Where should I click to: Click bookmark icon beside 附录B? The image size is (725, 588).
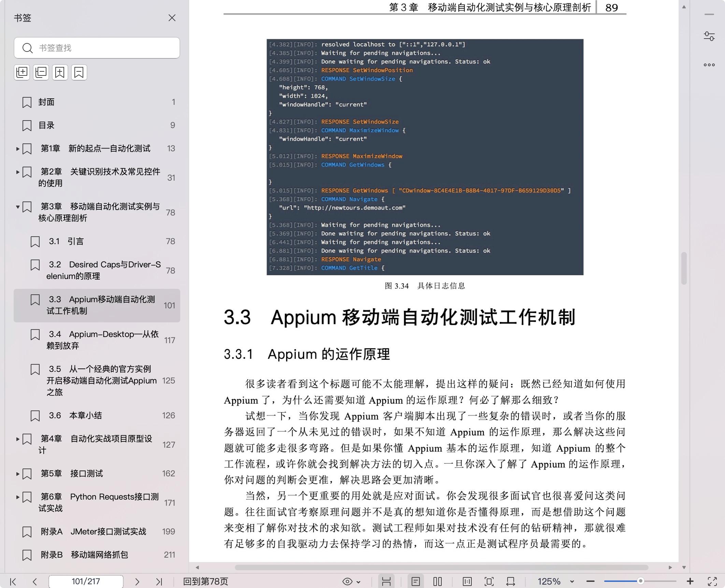(x=27, y=555)
